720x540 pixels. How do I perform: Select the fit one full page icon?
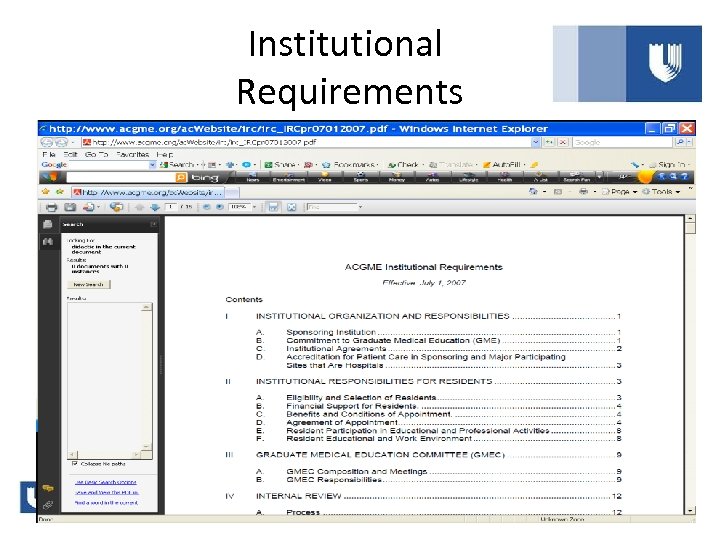[x=292, y=207]
